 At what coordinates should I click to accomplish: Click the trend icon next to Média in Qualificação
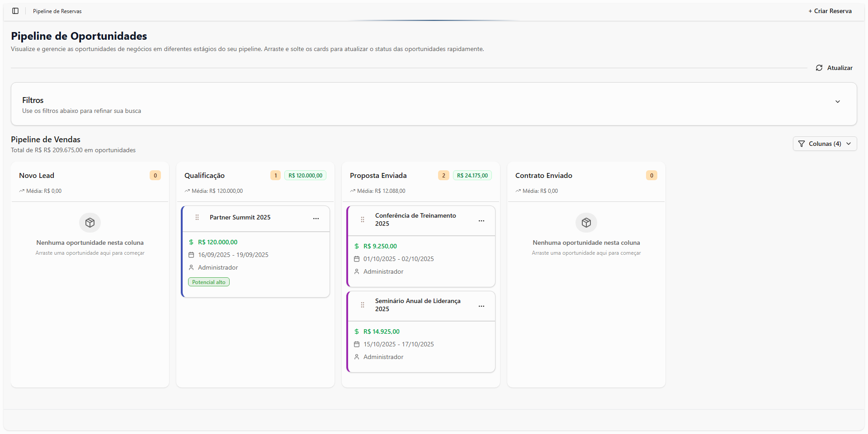click(x=187, y=191)
